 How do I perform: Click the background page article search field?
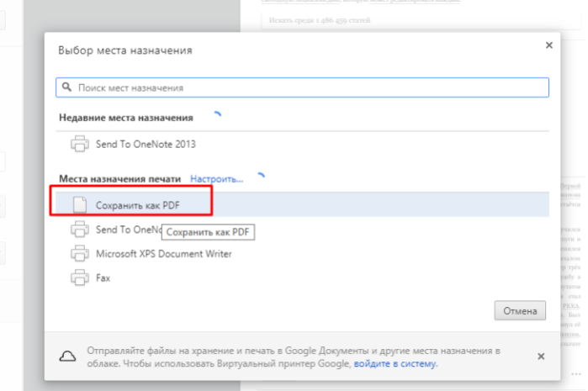tap(420, 20)
